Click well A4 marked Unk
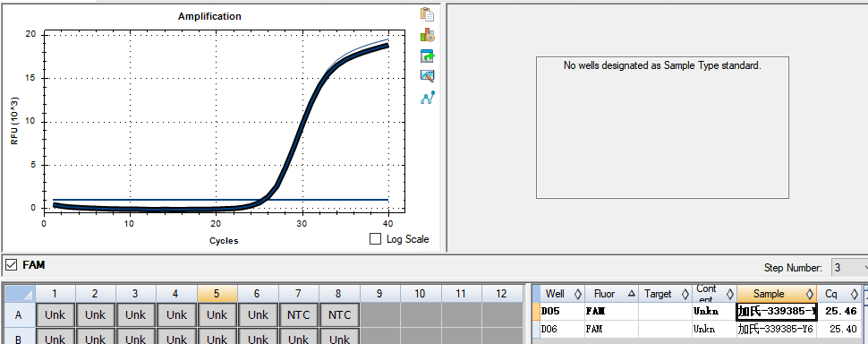 [176, 315]
